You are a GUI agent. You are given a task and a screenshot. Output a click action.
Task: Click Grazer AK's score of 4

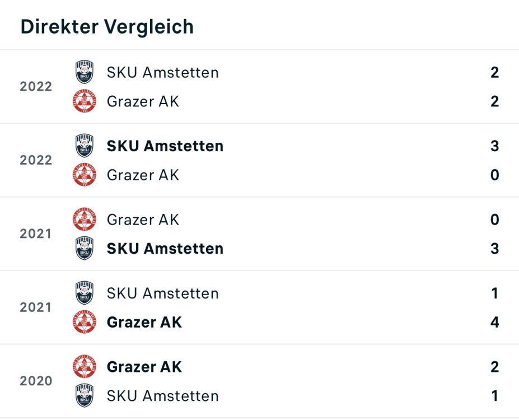[x=494, y=323]
